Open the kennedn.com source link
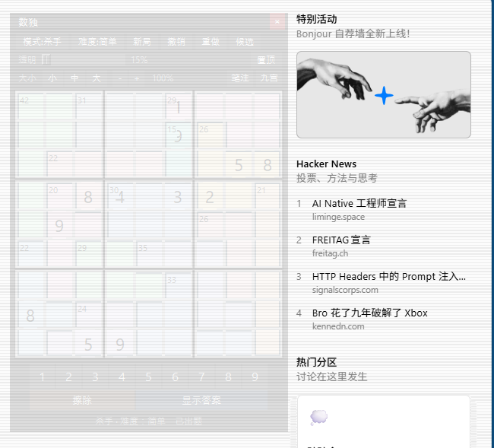494x448 pixels. pyautogui.click(x=338, y=326)
